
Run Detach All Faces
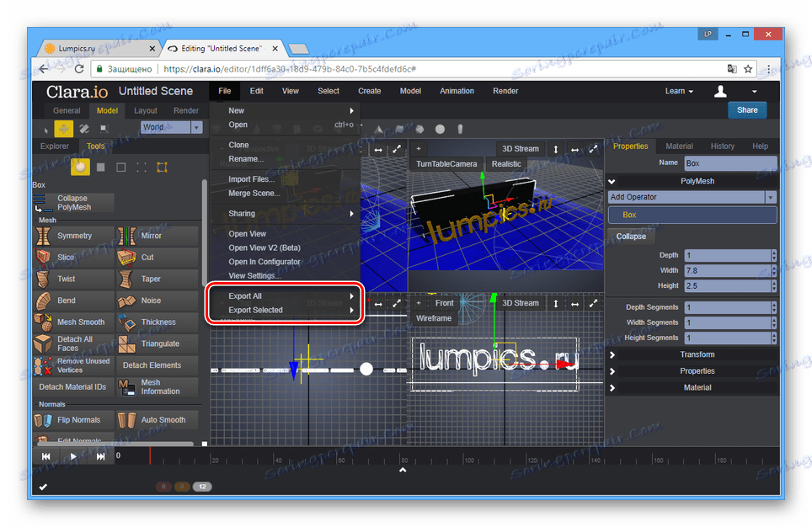pyautogui.click(x=73, y=343)
